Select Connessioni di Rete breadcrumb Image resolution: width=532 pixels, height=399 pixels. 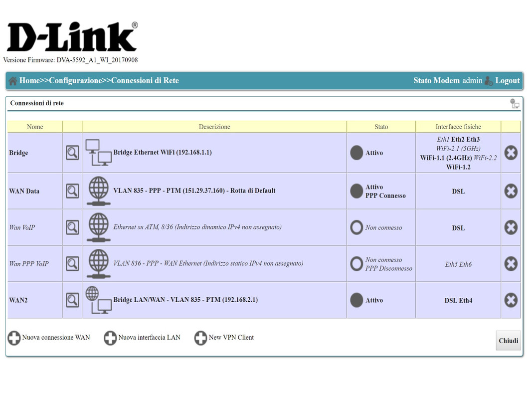coord(145,80)
